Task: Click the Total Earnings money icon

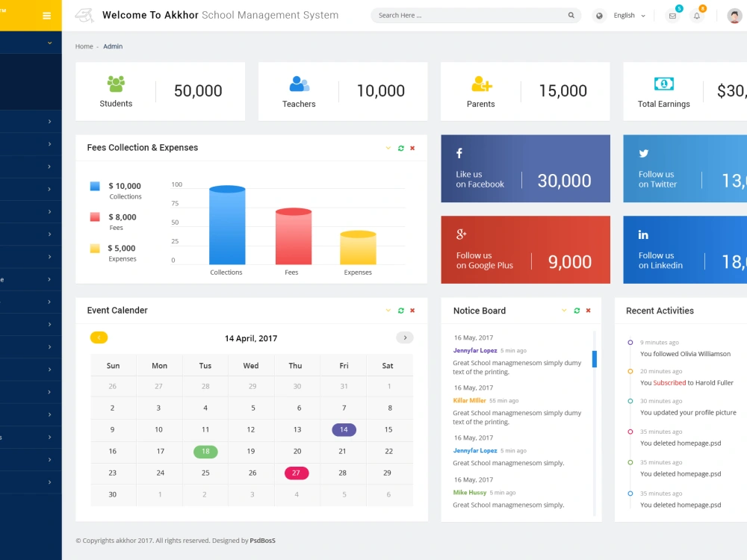Action: tap(663, 84)
